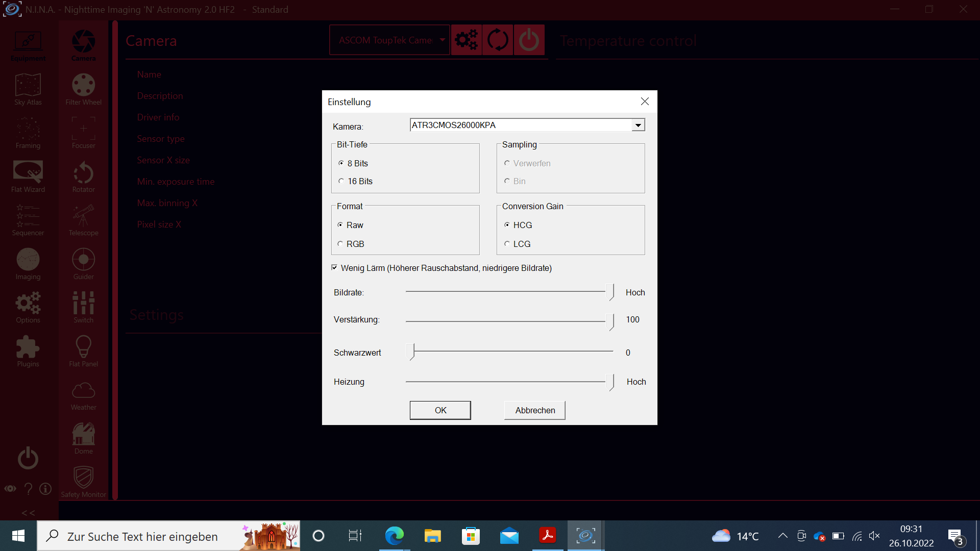
Task: Open the weather widget showing 14°C
Action: click(736, 536)
